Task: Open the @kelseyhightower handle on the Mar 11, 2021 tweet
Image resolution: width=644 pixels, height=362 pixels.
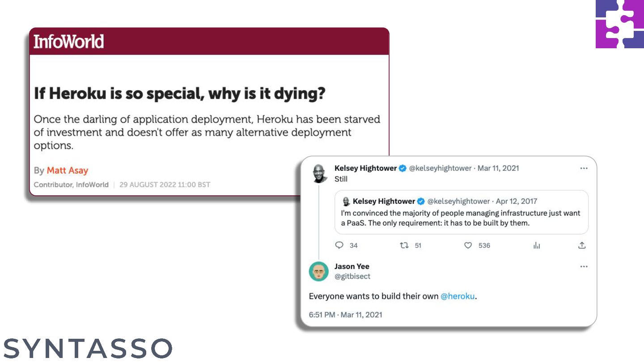Action: [x=441, y=168]
